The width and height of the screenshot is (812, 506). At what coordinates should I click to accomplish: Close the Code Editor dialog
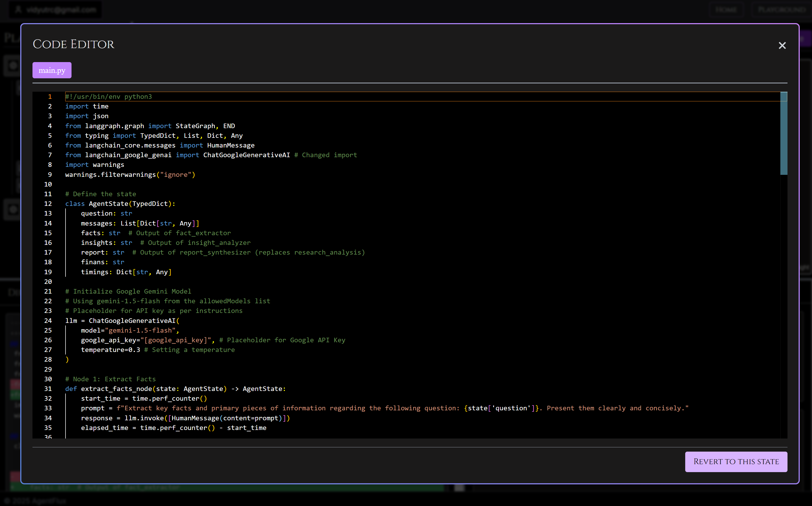(782, 46)
